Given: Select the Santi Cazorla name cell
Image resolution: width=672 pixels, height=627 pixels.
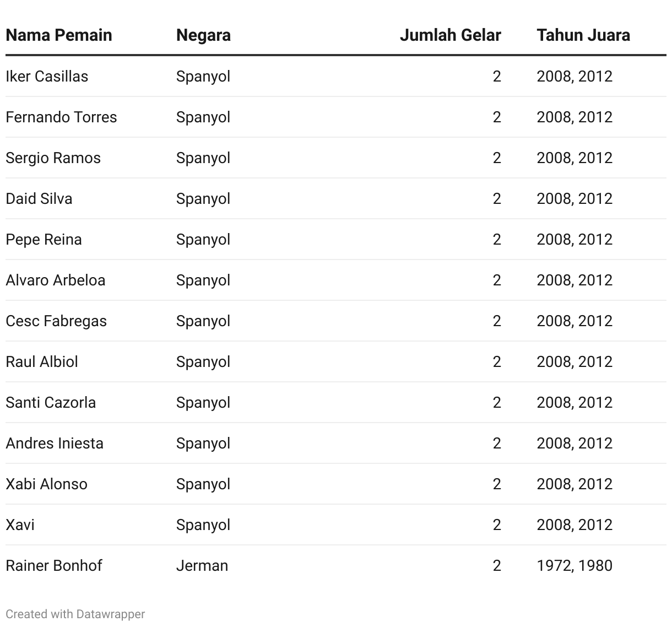Looking at the screenshot, I should coord(51,402).
